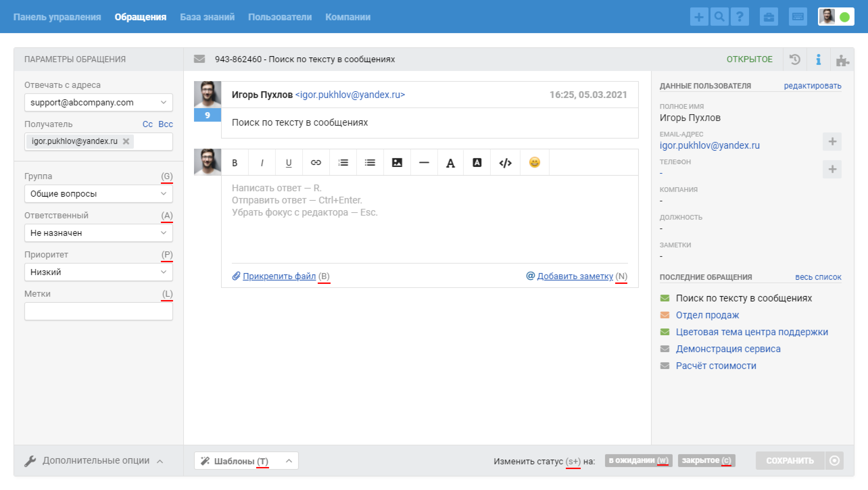The image size is (868, 490).
Task: Open the ticket history clock icon
Action: pos(795,59)
